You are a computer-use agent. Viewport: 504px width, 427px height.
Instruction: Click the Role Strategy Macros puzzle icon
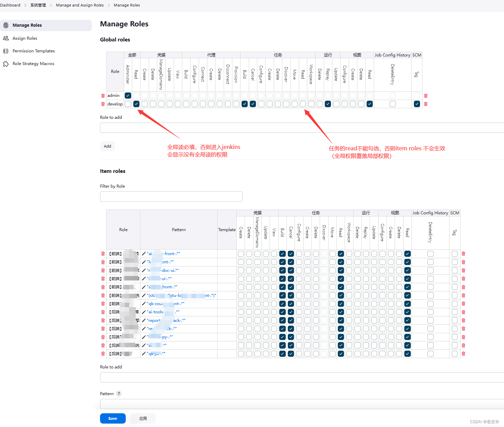(x=6, y=64)
